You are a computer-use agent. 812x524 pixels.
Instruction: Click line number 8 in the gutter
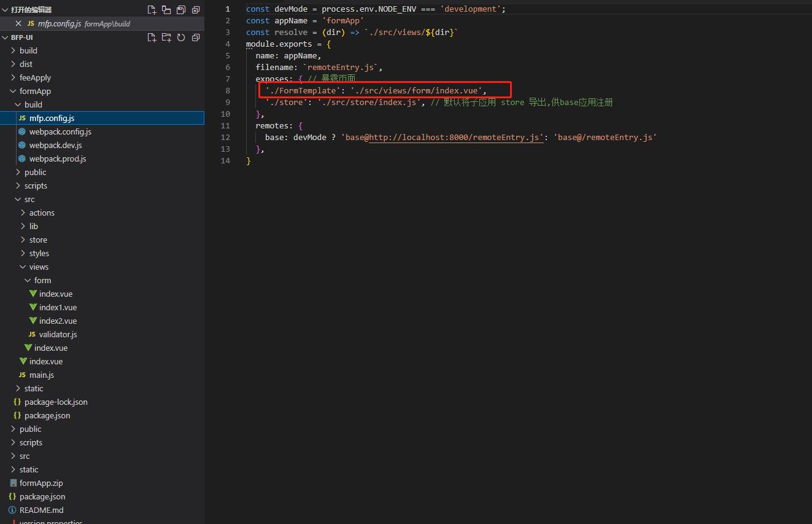[228, 90]
